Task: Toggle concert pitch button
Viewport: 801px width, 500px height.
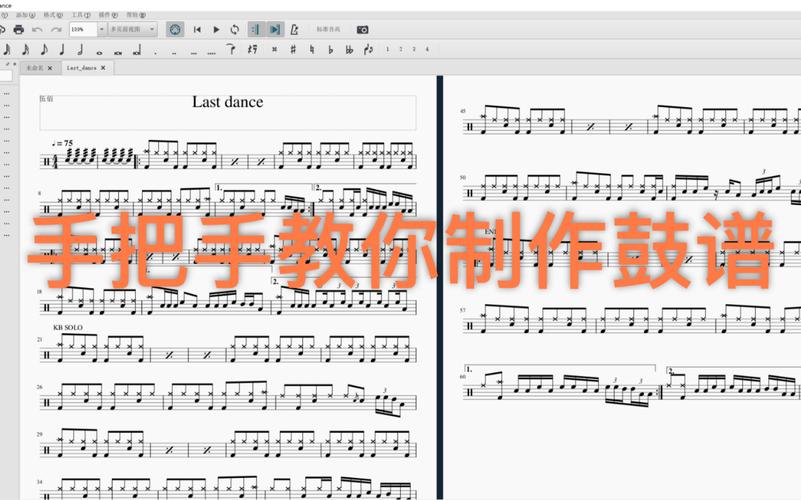Action: (328, 30)
